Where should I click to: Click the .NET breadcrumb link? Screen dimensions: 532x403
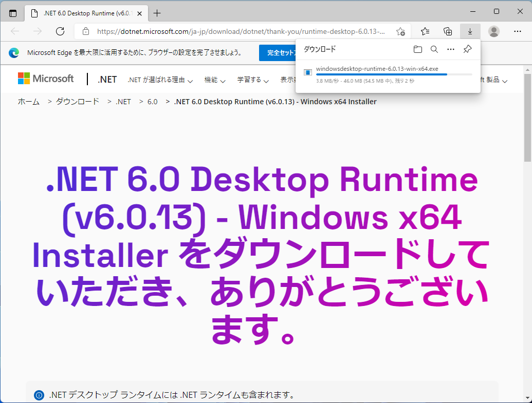pyautogui.click(x=123, y=102)
